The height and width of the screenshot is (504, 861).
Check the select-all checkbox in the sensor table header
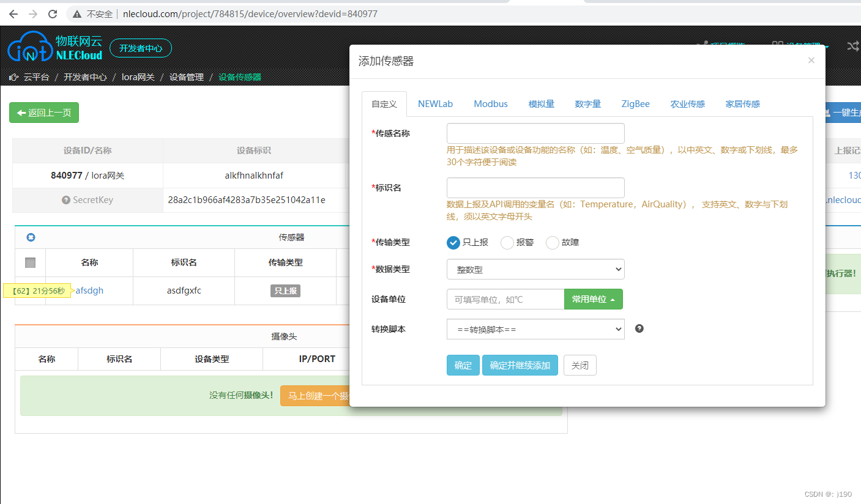pyautogui.click(x=29, y=262)
